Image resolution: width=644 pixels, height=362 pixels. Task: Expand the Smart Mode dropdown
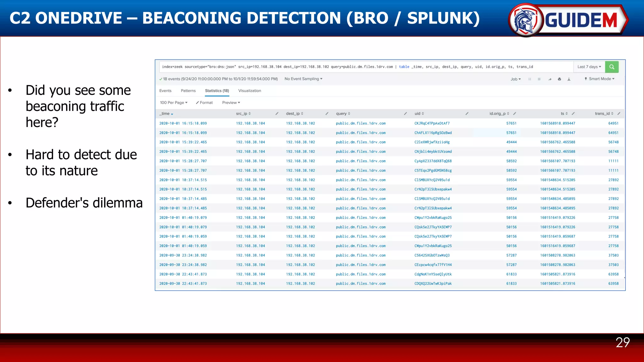point(600,79)
